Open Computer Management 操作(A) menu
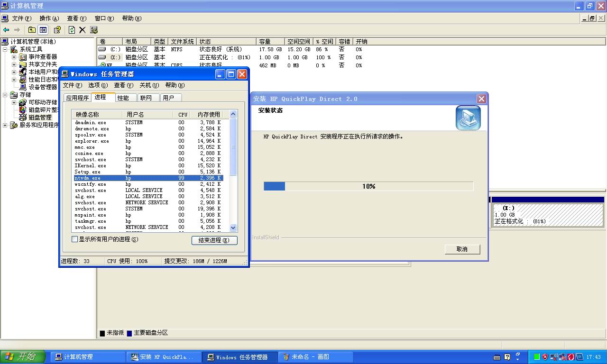Screen dimensions: 607x364 49,18
